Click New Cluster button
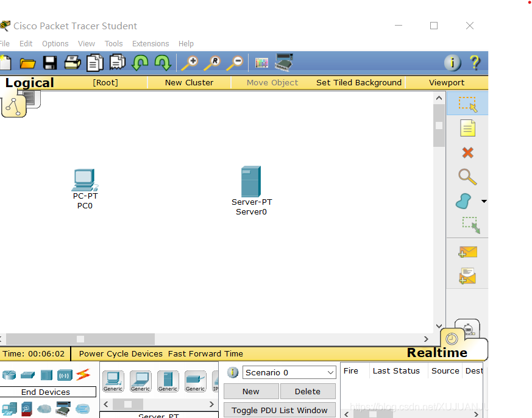Viewport: 532px width, 418px height. 189,82
